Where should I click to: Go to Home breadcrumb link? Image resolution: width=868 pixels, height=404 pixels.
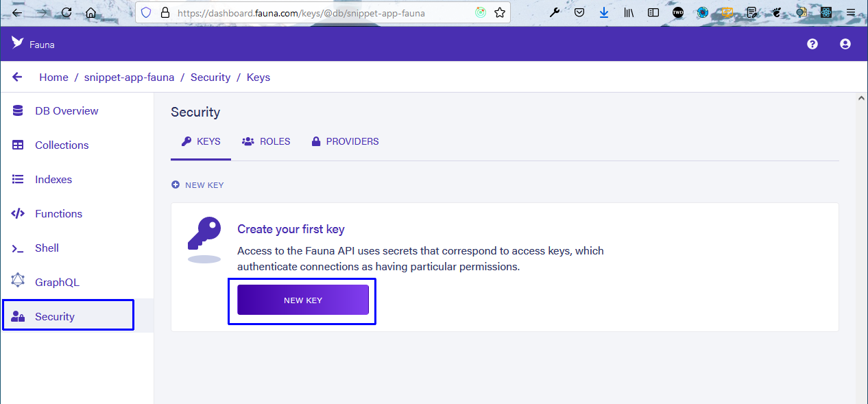point(53,78)
